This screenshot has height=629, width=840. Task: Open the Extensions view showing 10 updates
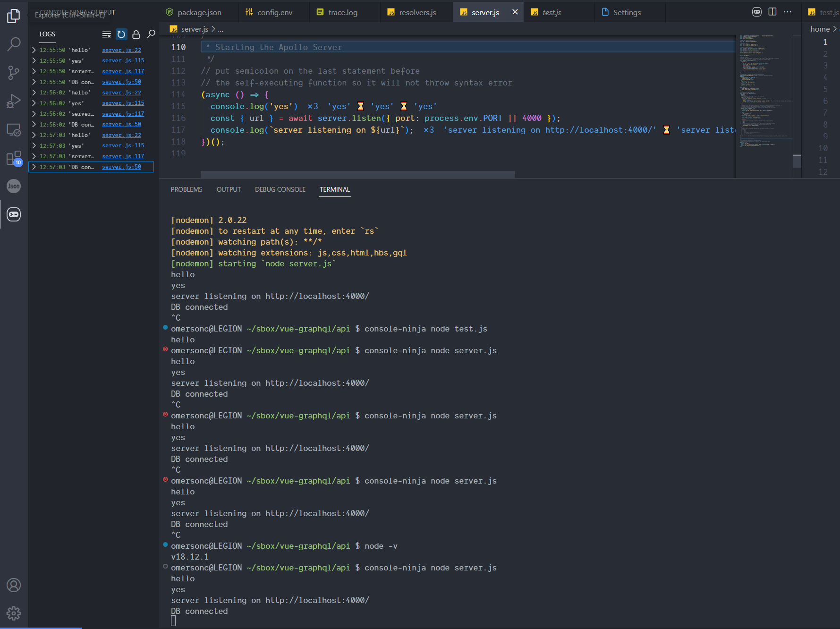14,158
